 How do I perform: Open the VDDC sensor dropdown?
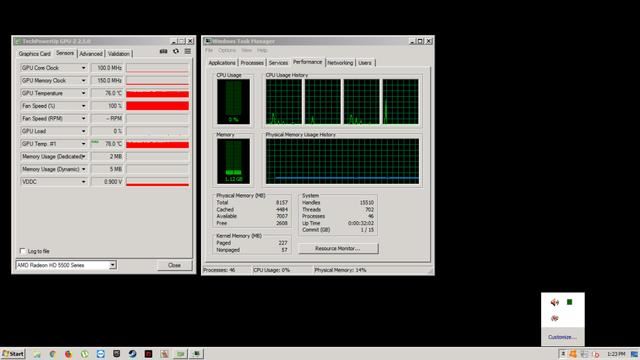pos(83,182)
